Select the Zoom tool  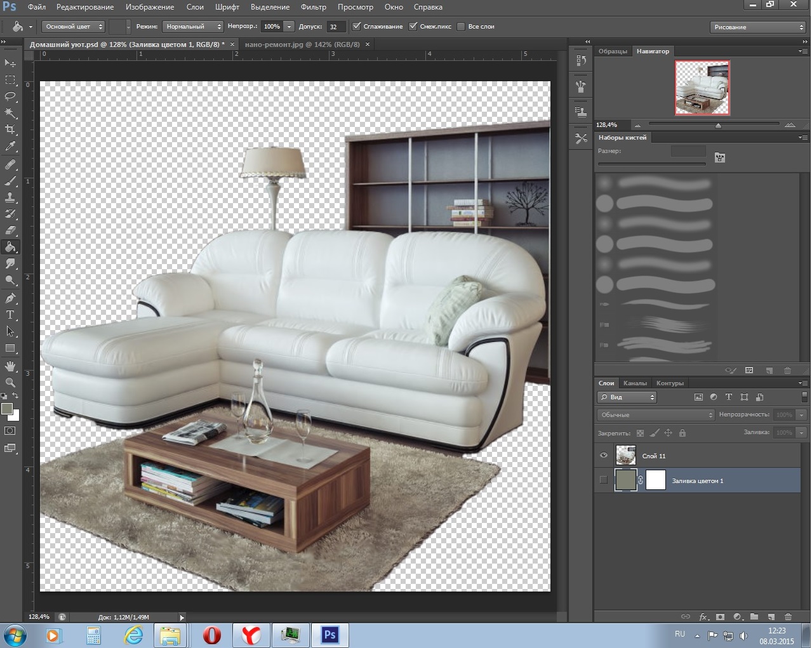pos(10,383)
